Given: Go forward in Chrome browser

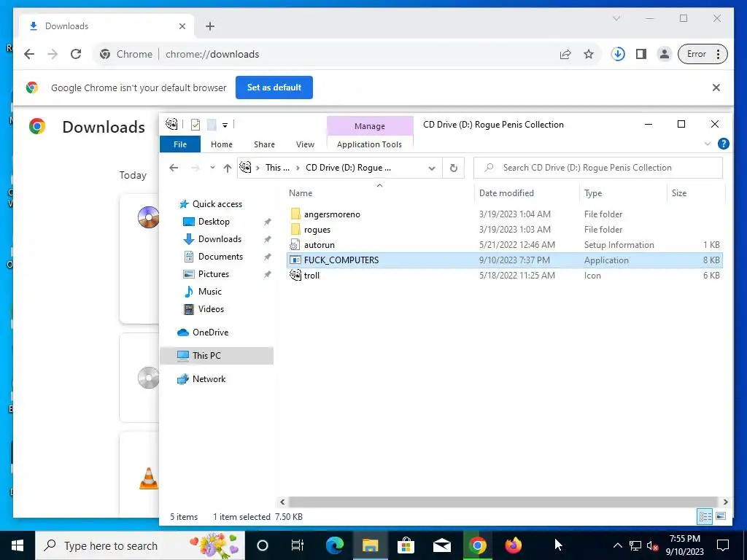Looking at the screenshot, I should pyautogui.click(x=53, y=54).
